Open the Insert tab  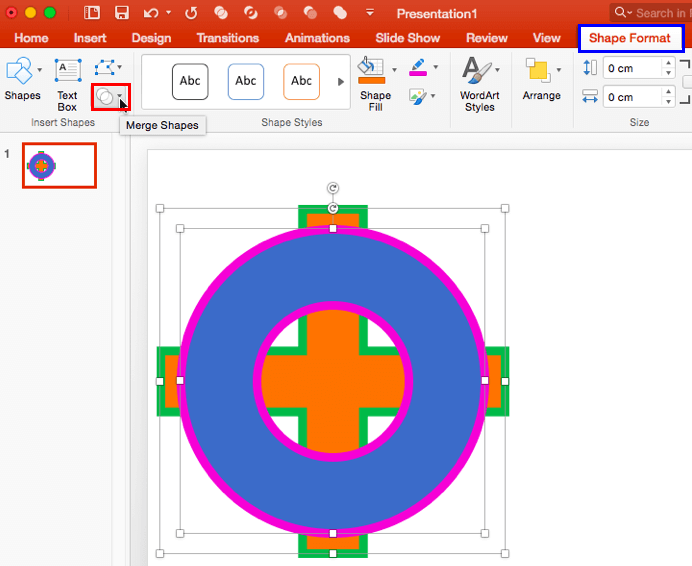tap(90, 38)
